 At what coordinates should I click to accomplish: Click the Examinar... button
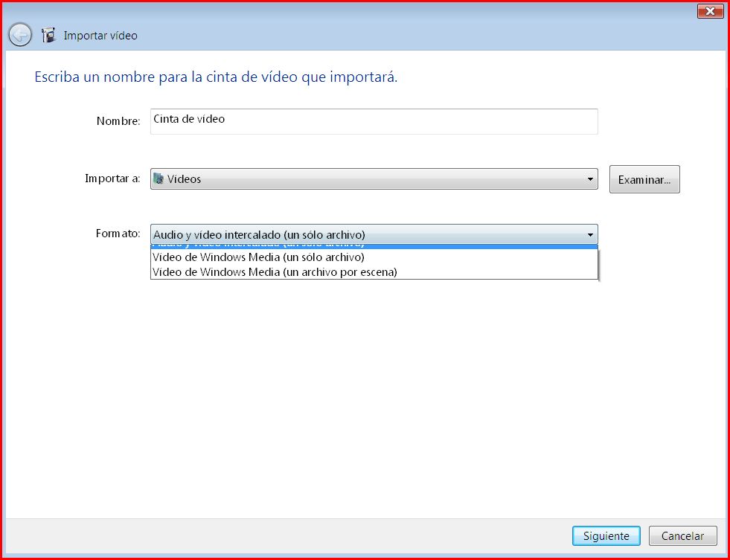click(644, 179)
